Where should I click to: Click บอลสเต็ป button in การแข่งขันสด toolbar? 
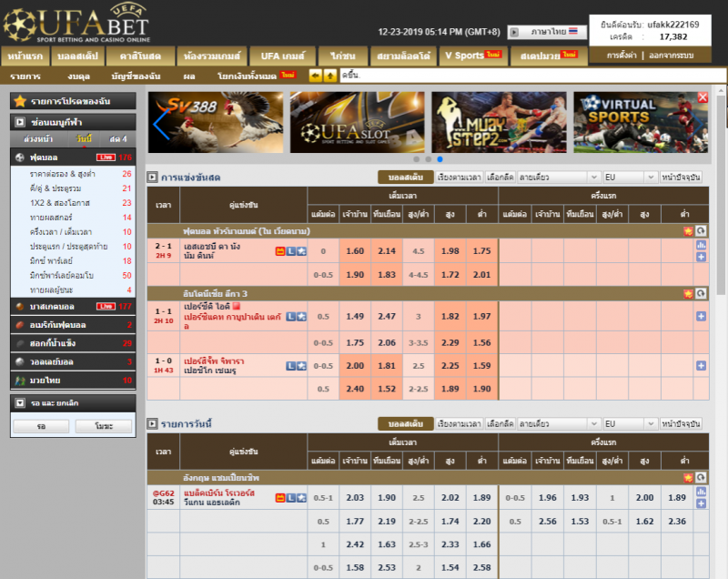(405, 178)
